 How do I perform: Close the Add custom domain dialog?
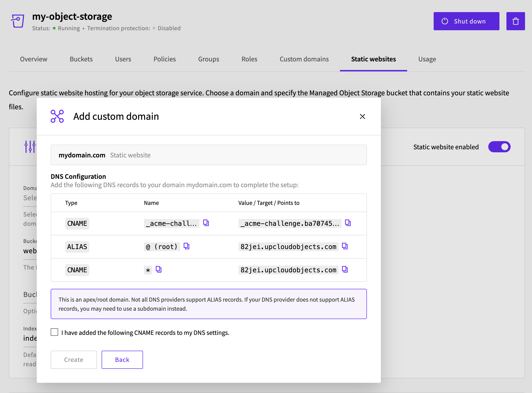click(x=362, y=117)
